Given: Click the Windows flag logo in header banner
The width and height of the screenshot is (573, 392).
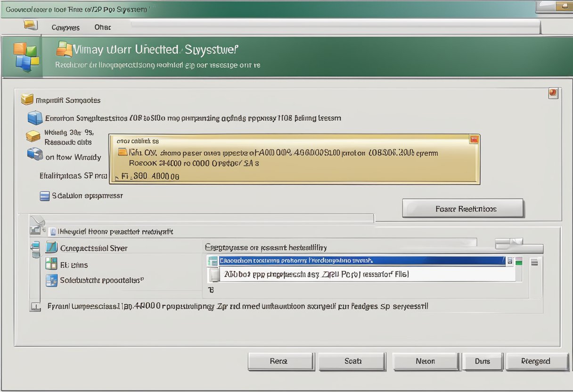Looking at the screenshot, I should tap(24, 57).
